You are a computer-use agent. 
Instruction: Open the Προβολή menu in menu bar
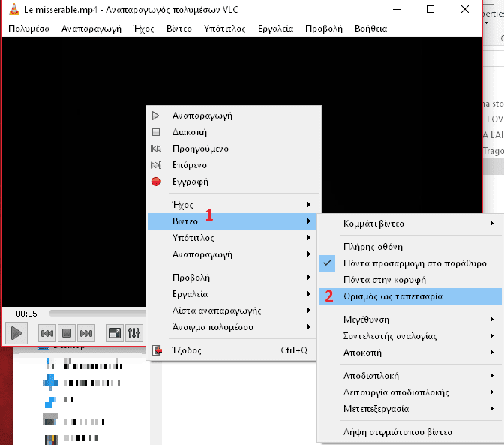click(324, 29)
